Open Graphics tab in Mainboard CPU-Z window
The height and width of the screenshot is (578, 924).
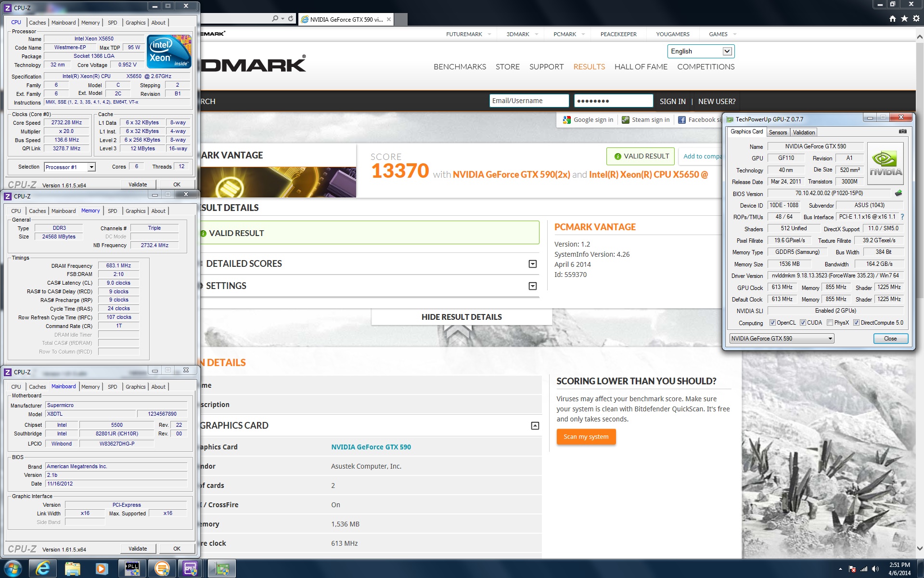tap(135, 387)
